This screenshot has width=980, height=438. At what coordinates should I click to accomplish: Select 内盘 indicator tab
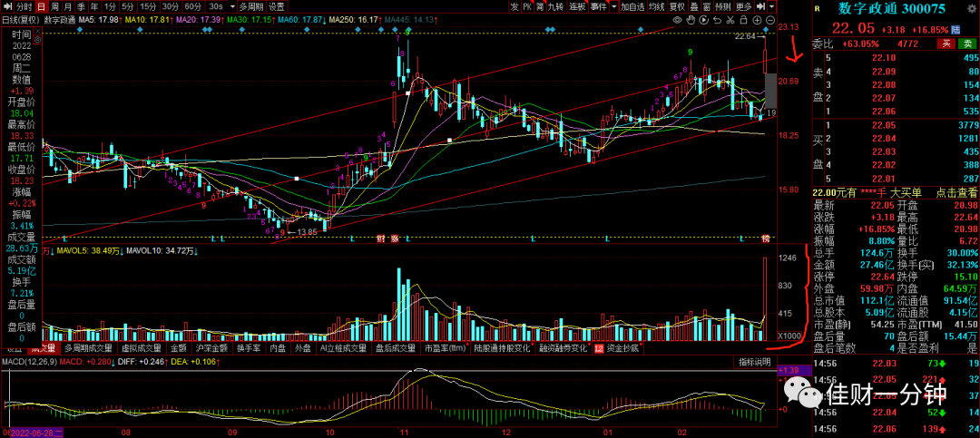click(x=277, y=347)
